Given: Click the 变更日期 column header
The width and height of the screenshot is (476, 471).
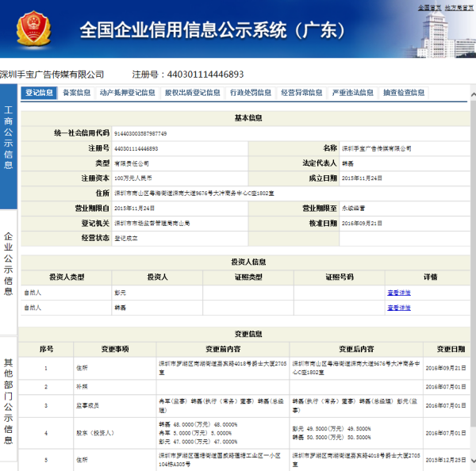Looking at the screenshot, I should click(451, 349).
